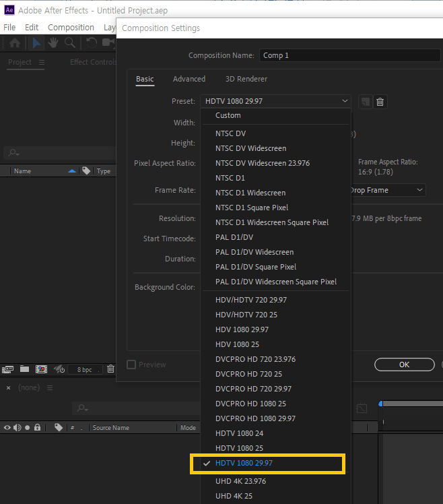Toggle the audio speaker column switch
Image resolution: width=443 pixels, height=504 pixels.
(18, 428)
